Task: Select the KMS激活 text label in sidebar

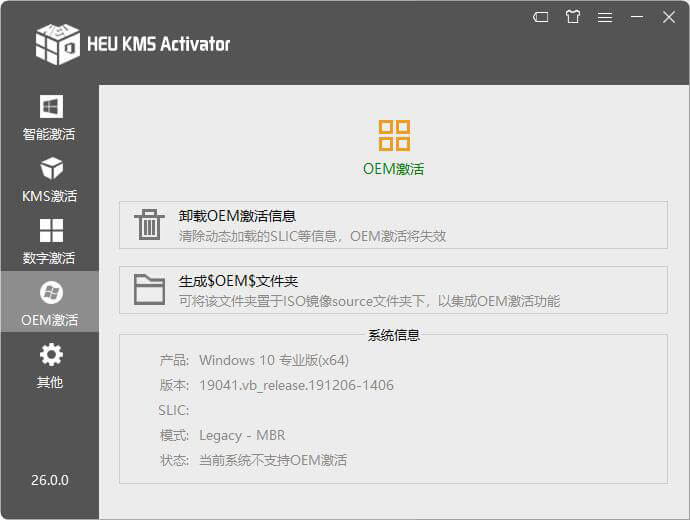Action: pos(49,196)
